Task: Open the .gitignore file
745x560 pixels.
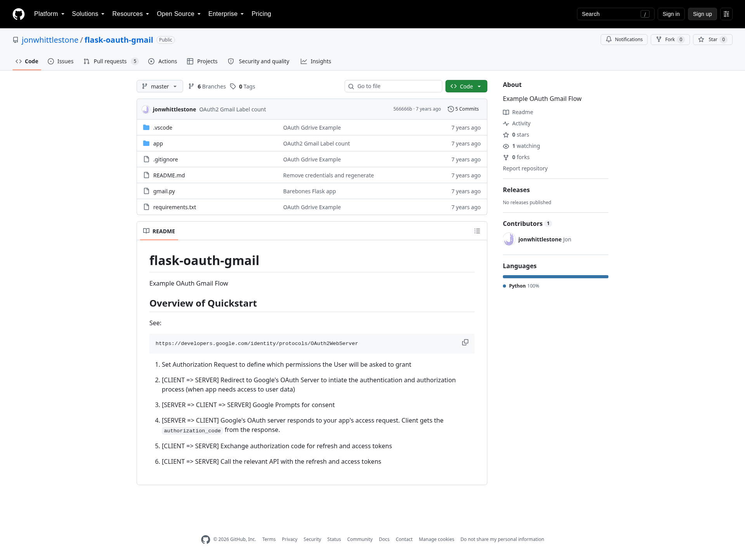Action: [165, 160]
